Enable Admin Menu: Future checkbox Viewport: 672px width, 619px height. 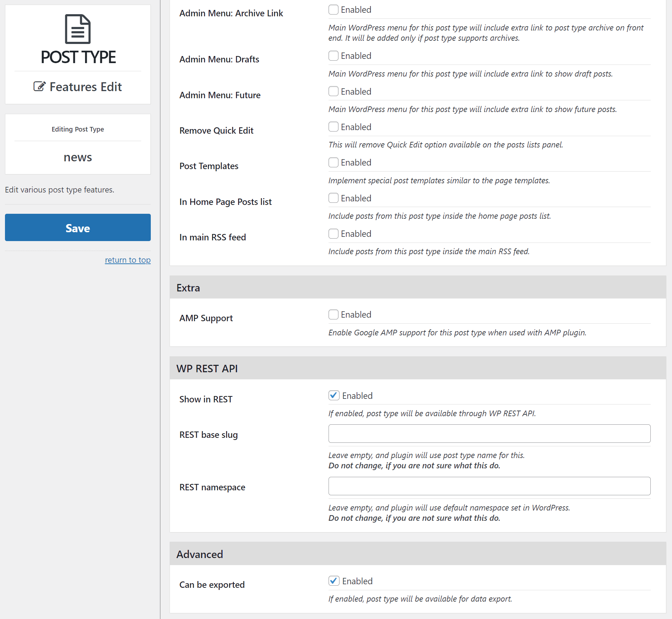(x=333, y=91)
